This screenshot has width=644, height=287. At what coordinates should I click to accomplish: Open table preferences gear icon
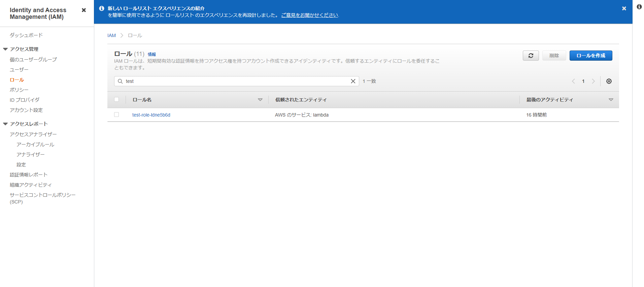click(609, 81)
